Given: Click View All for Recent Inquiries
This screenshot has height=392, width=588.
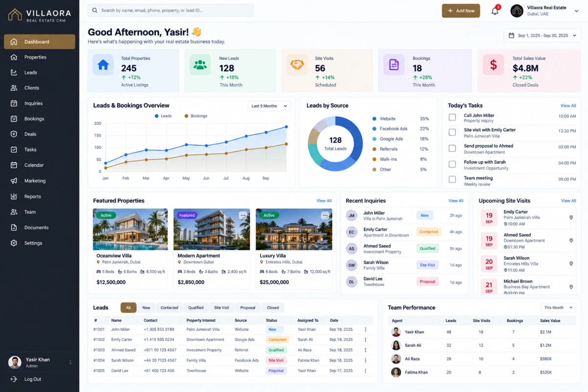Looking at the screenshot, I should tap(456, 201).
